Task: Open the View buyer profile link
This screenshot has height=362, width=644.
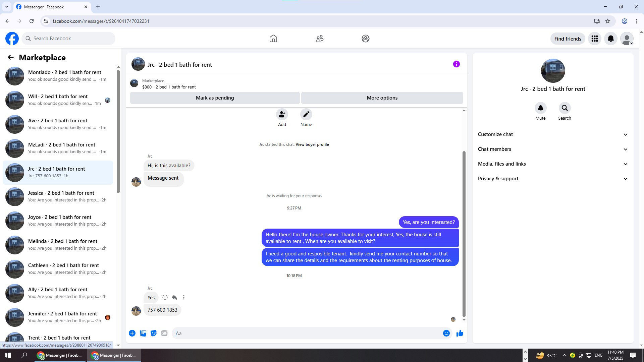Action: 312,144
